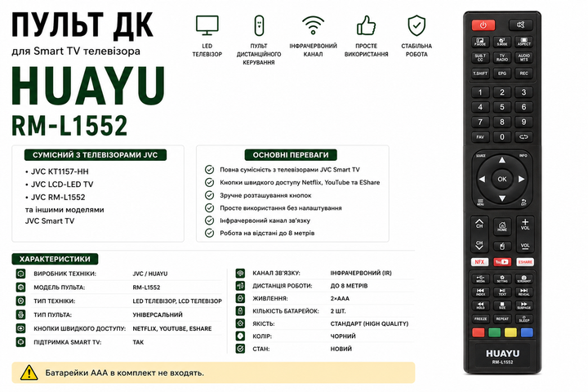Click the INFO corner button on remote

click(x=523, y=156)
